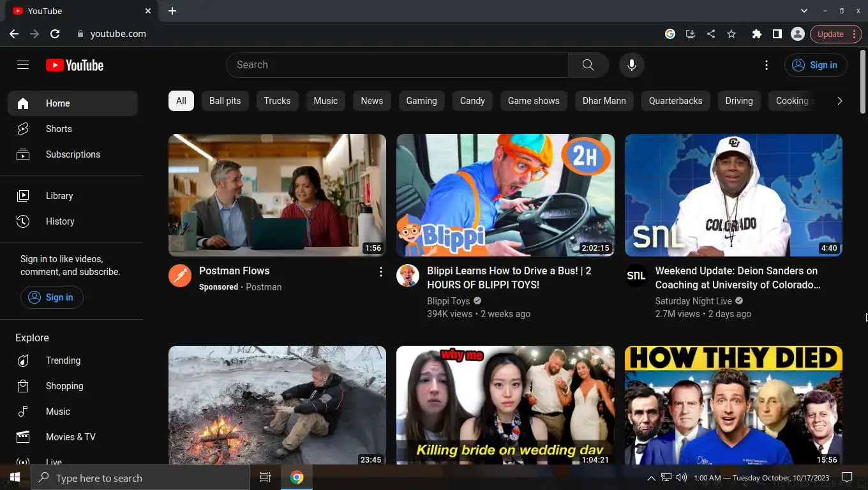Start voice search with microphone icon
The width and height of the screenshot is (868, 490).
pos(631,64)
